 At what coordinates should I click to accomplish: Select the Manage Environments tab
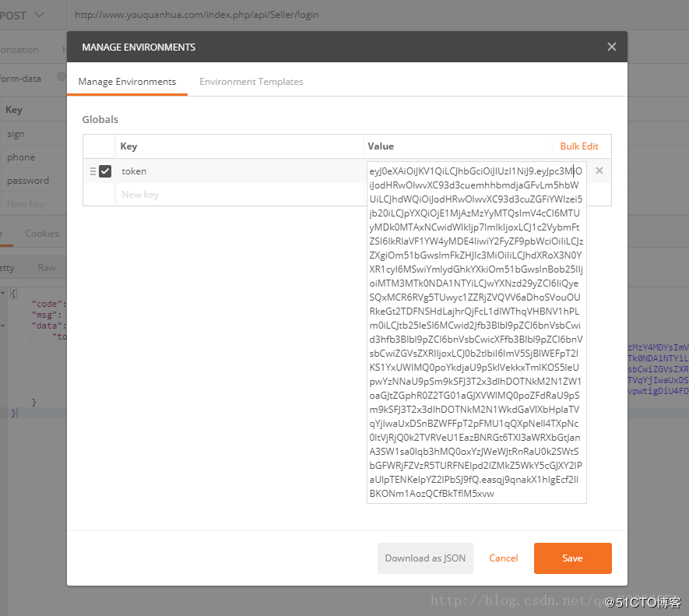[127, 82]
